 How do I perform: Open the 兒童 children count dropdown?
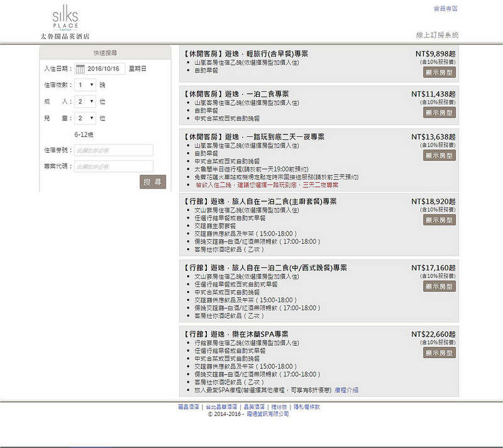(x=85, y=117)
